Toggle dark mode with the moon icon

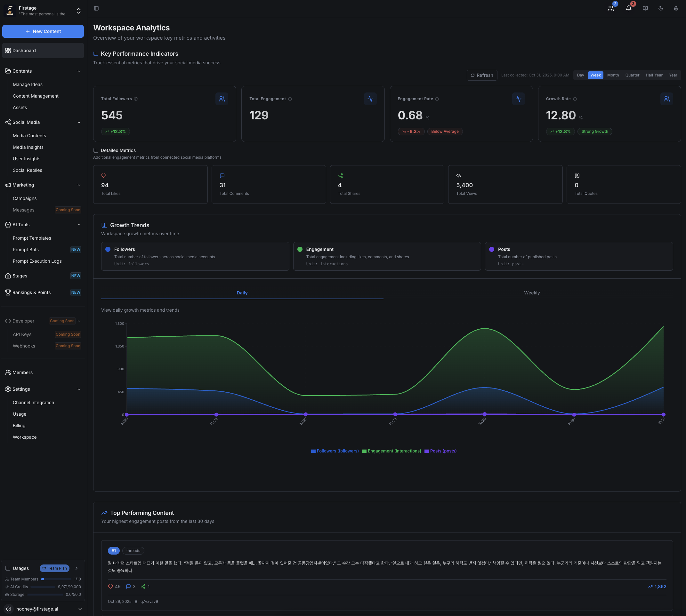[661, 8]
